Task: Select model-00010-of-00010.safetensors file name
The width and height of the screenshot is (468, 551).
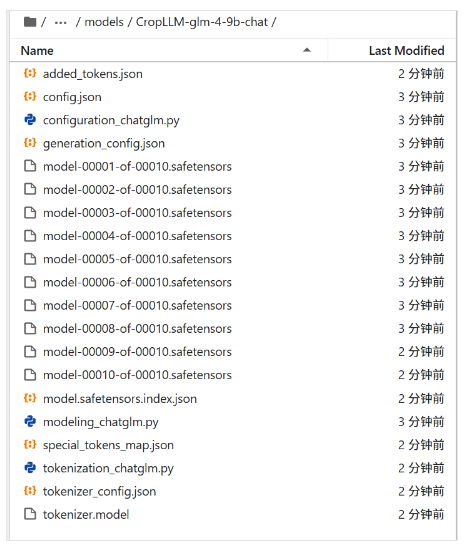Action: point(137,375)
